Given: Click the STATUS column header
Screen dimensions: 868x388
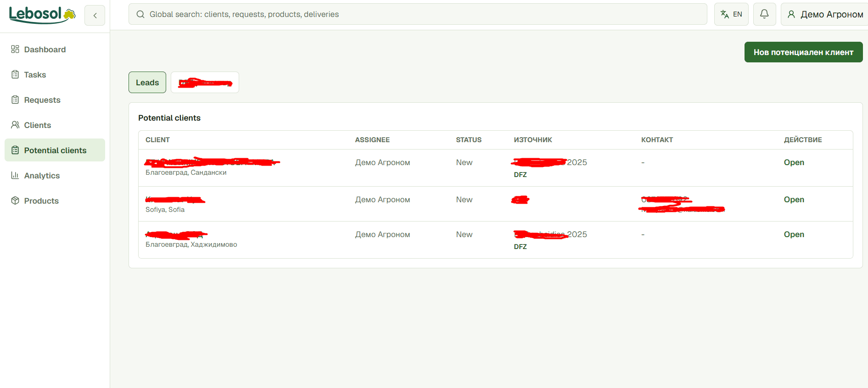Looking at the screenshot, I should click(469, 140).
